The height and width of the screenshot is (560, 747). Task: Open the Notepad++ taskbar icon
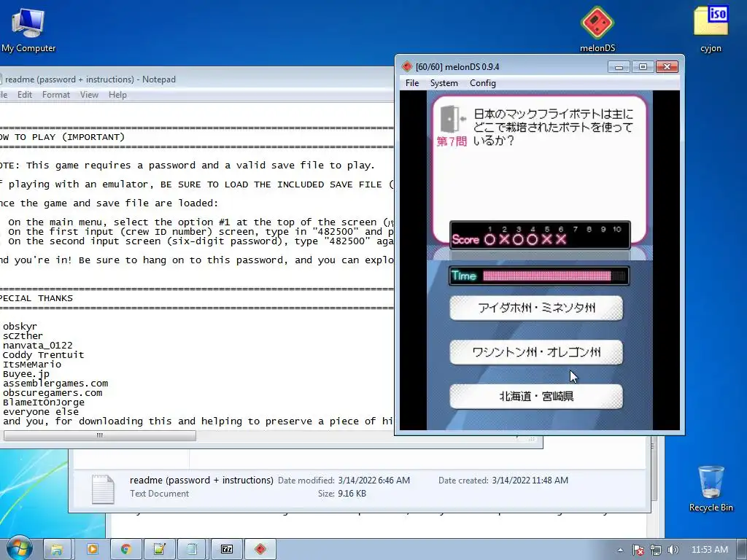tap(159, 550)
